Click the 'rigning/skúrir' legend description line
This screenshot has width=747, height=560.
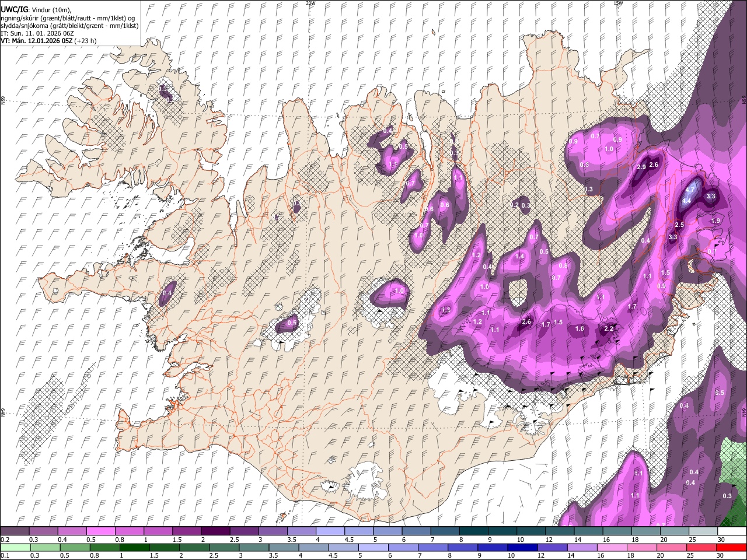(x=68, y=18)
